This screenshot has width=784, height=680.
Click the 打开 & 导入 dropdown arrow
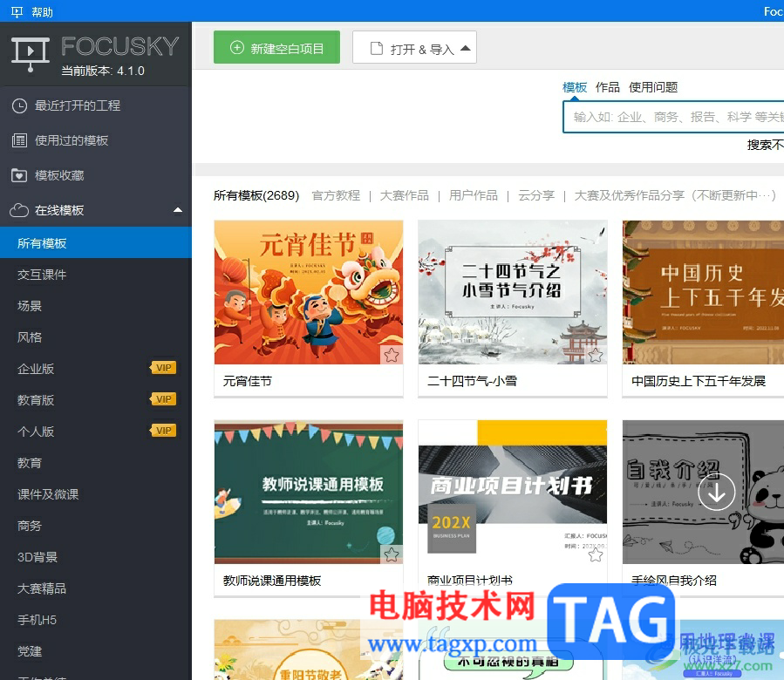click(x=466, y=48)
